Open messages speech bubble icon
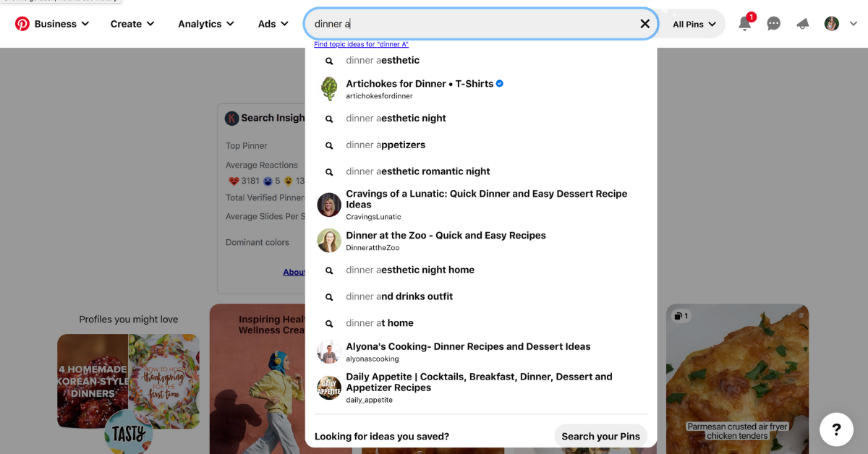Image resolution: width=868 pixels, height=454 pixels. tap(774, 24)
